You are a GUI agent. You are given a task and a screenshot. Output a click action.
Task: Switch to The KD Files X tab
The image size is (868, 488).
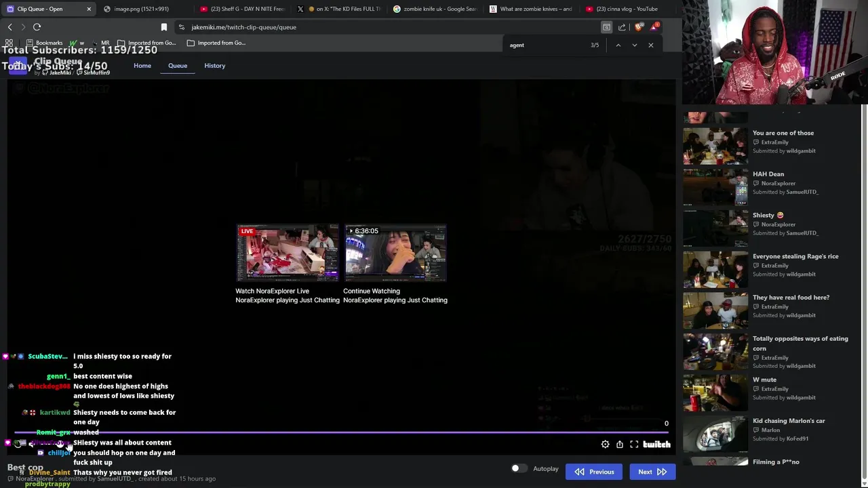click(339, 9)
